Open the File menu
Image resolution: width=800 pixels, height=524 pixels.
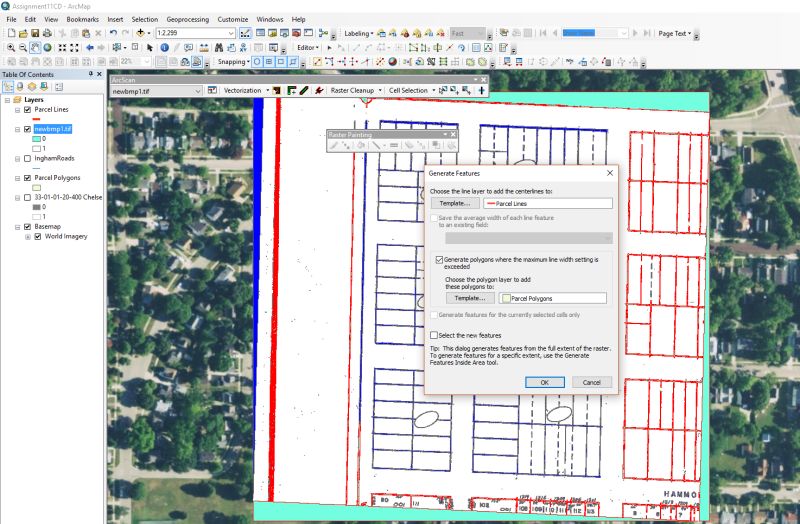(11, 19)
